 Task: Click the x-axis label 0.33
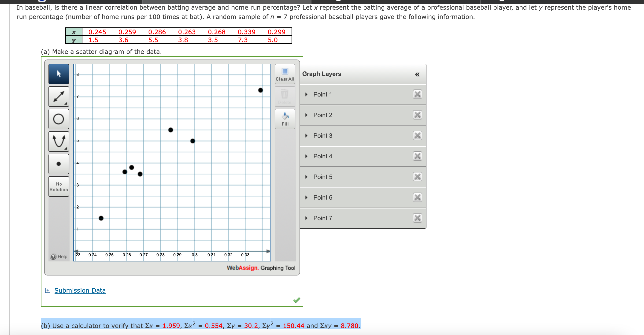[x=245, y=255]
